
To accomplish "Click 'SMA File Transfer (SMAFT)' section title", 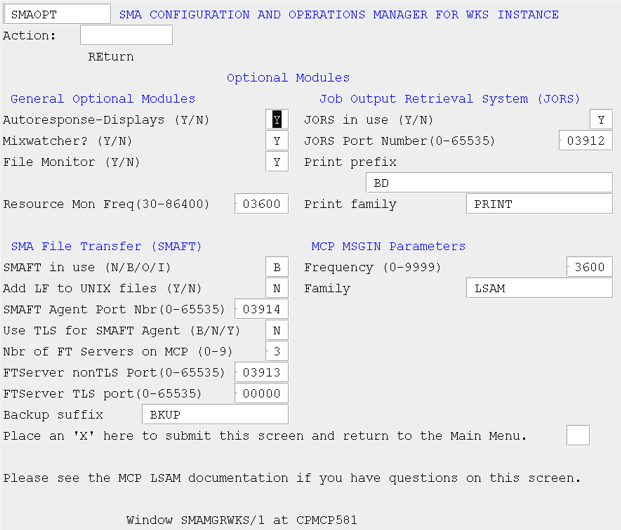I will coord(106,246).
